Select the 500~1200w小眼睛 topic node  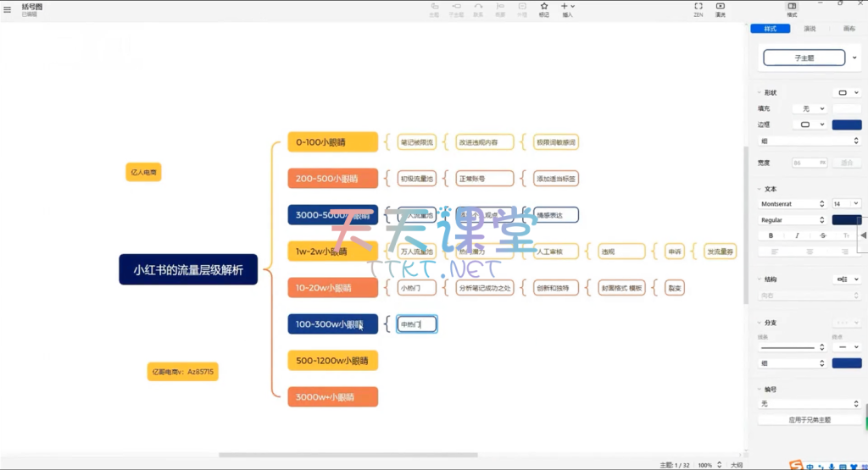tap(332, 361)
